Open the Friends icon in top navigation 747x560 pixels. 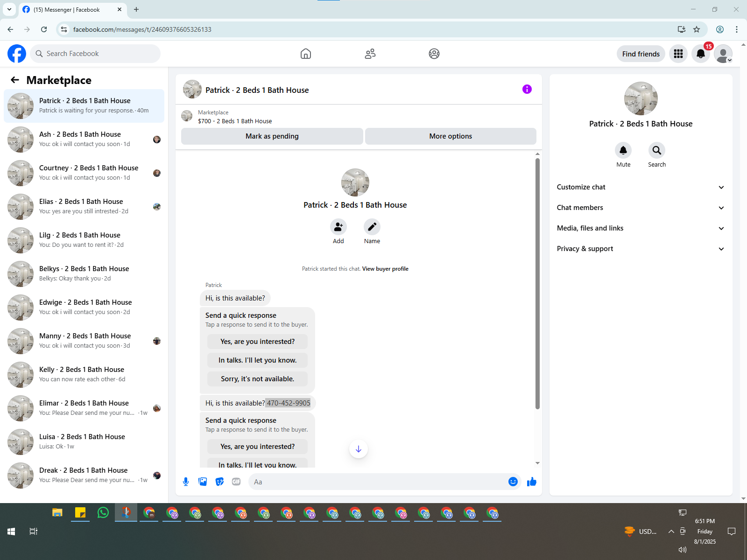click(370, 54)
